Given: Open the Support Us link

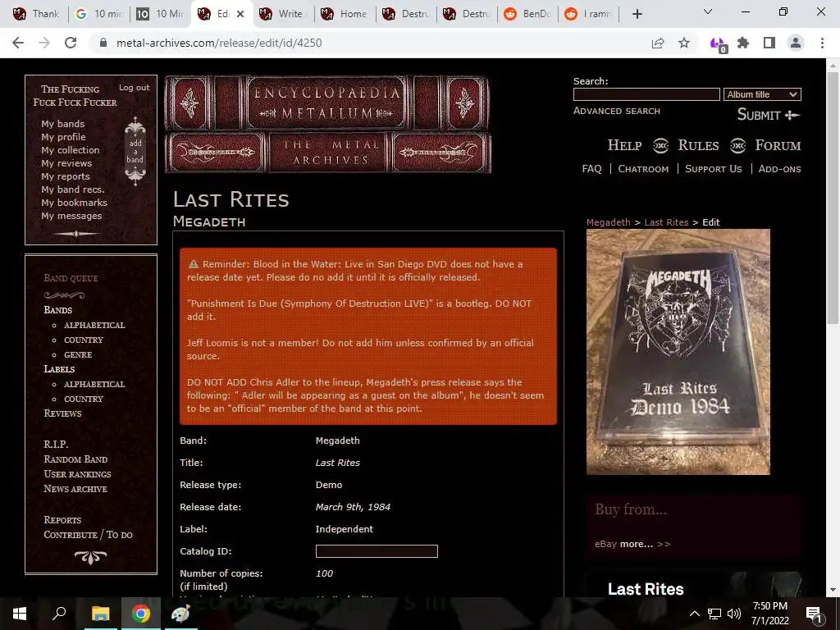Looking at the screenshot, I should point(713,169).
